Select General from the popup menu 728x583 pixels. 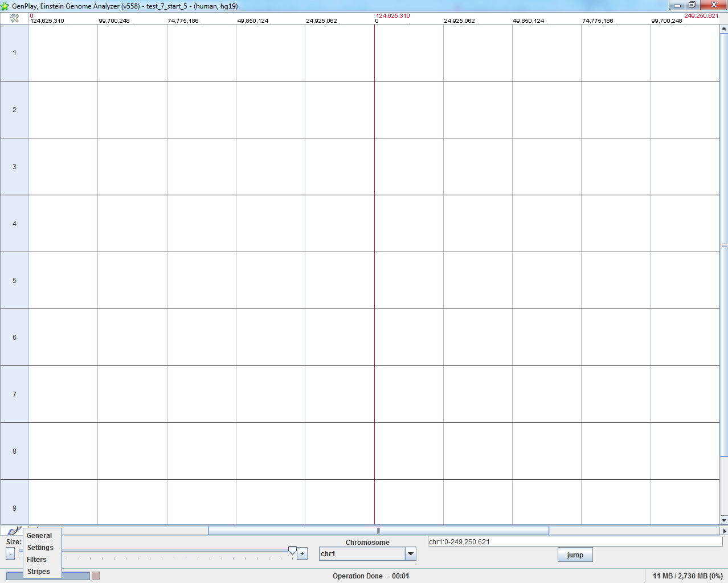click(x=39, y=536)
